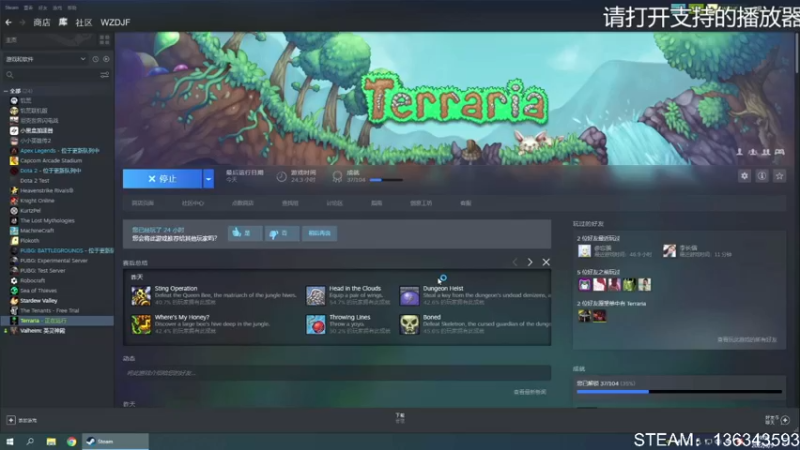Select Robocraft in library list
The height and width of the screenshot is (450, 800).
[x=33, y=281]
